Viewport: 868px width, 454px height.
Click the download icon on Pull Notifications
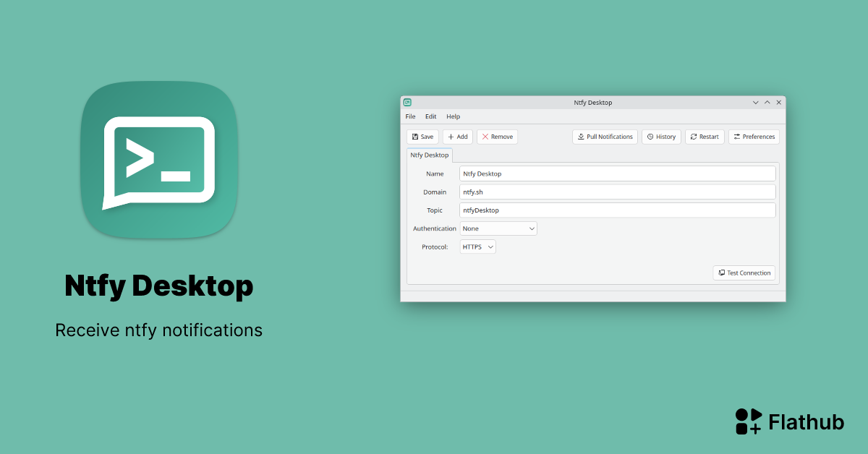581,136
